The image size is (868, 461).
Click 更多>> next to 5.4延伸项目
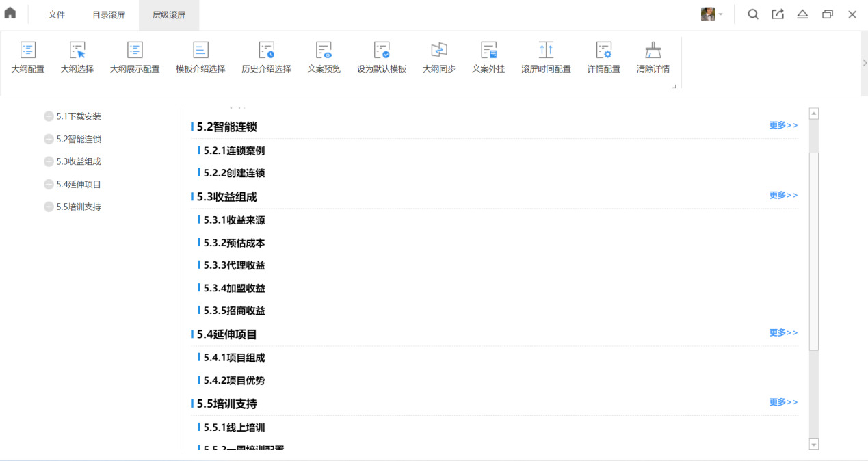click(783, 332)
